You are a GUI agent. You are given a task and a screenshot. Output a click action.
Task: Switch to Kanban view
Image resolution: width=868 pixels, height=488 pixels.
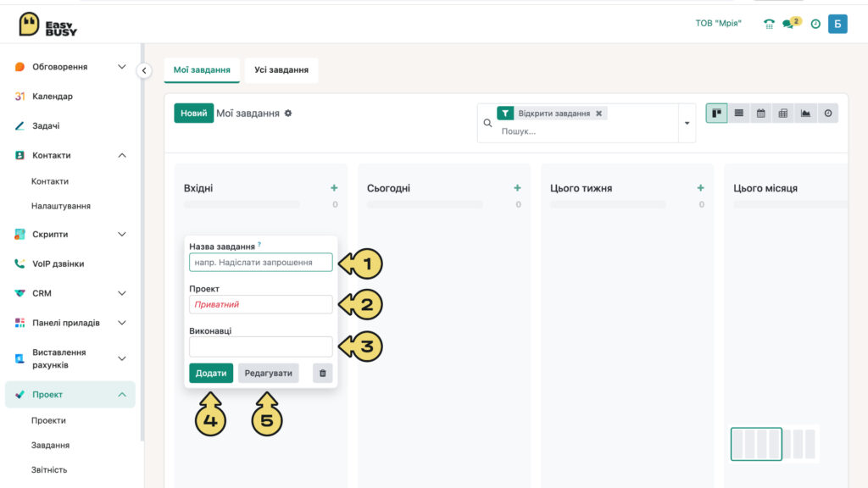pyautogui.click(x=716, y=113)
